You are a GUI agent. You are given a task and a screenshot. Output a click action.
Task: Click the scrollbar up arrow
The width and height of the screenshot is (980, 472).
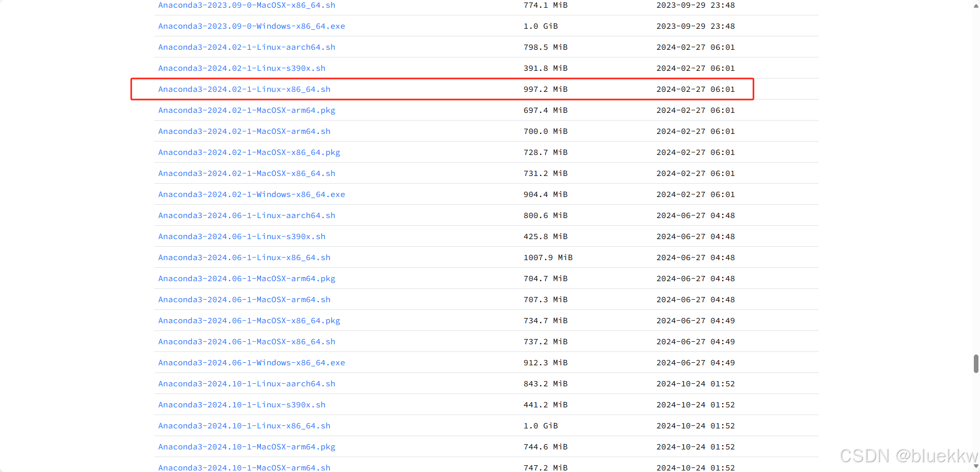pyautogui.click(x=976, y=6)
